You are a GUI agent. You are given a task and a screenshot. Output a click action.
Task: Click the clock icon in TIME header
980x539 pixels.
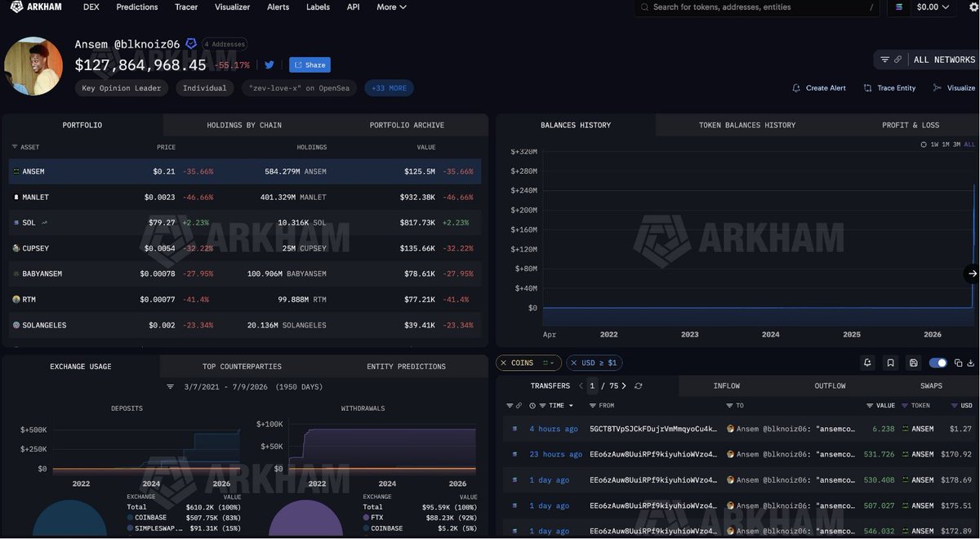(532, 406)
